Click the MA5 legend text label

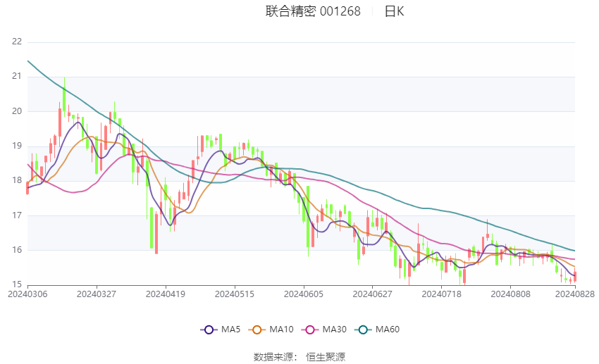coord(230,330)
